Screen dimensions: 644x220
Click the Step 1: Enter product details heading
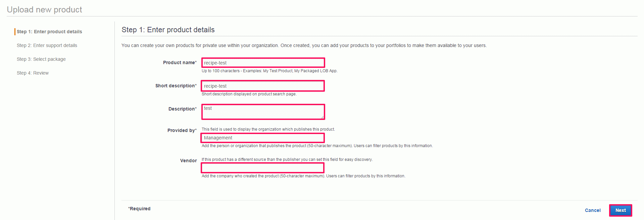point(168,30)
